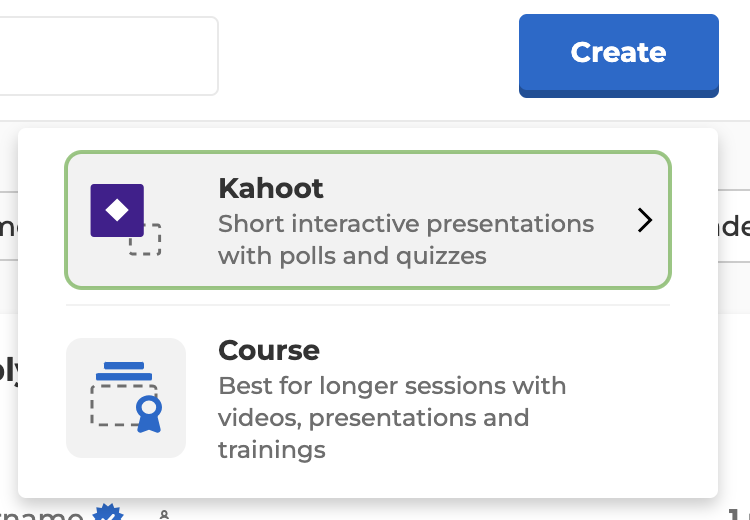Select the Course option in the menu
Image resolution: width=750 pixels, height=520 pixels.
point(368,398)
